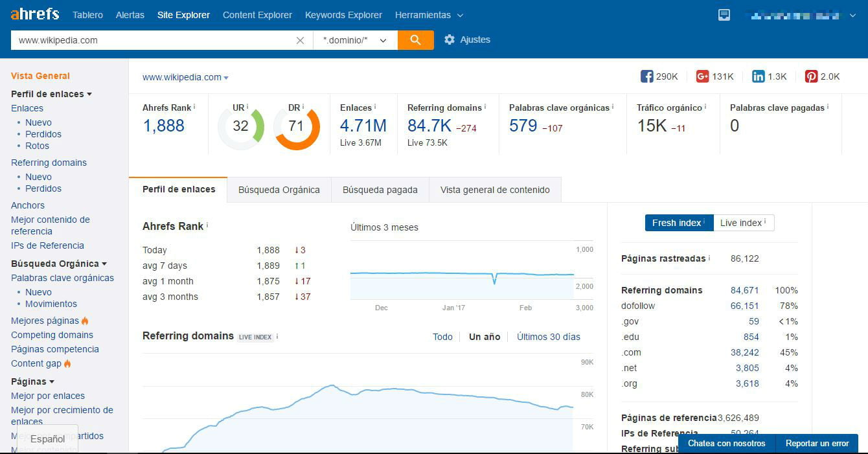This screenshot has height=454, width=868.
Task: Switch to Fresh index
Action: pyautogui.click(x=679, y=223)
